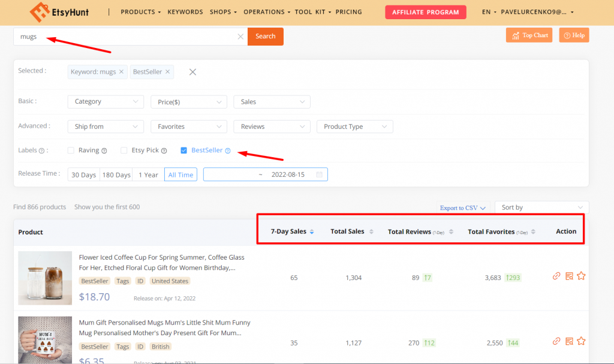Open the Sort by dropdown
The width and height of the screenshot is (614, 364).
point(541,207)
